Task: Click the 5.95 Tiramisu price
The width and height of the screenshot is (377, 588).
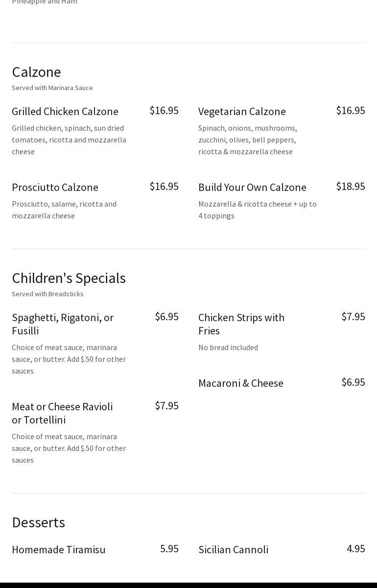Action: pos(169,549)
